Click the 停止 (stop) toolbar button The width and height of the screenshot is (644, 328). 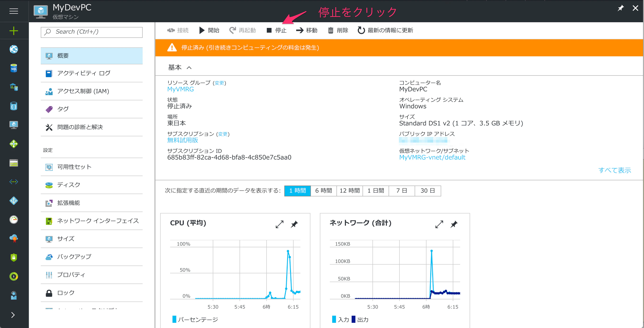coord(277,31)
